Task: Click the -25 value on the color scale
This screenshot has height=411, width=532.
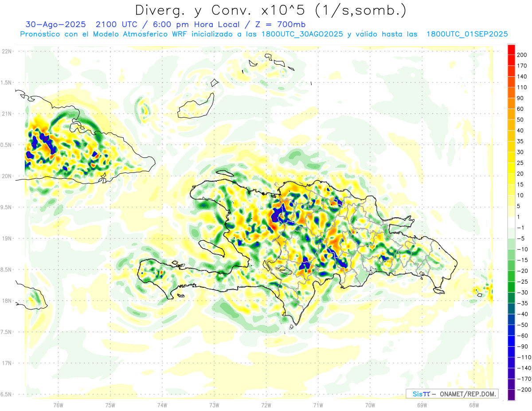Action: [x=522, y=282]
